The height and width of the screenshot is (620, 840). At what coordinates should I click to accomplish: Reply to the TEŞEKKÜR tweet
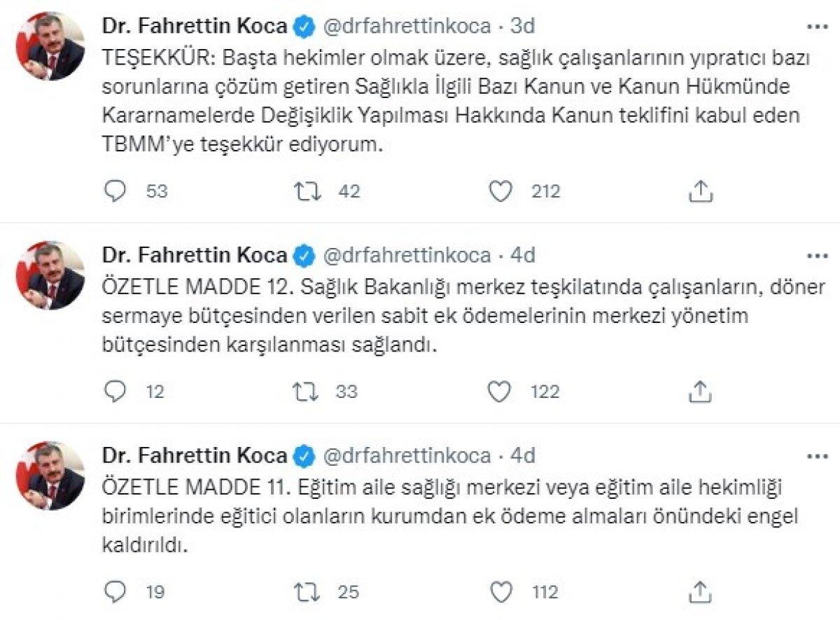(117, 188)
